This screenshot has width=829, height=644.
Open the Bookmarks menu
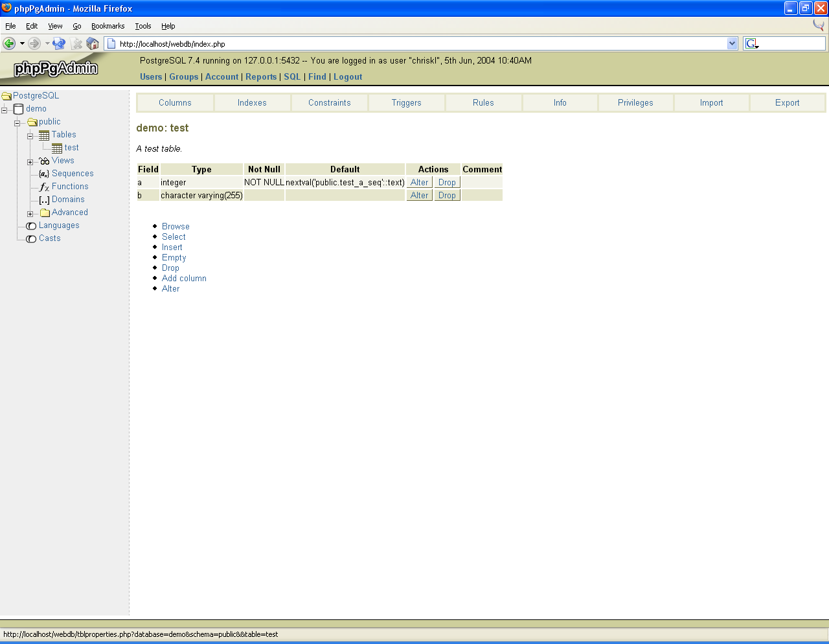click(x=108, y=26)
